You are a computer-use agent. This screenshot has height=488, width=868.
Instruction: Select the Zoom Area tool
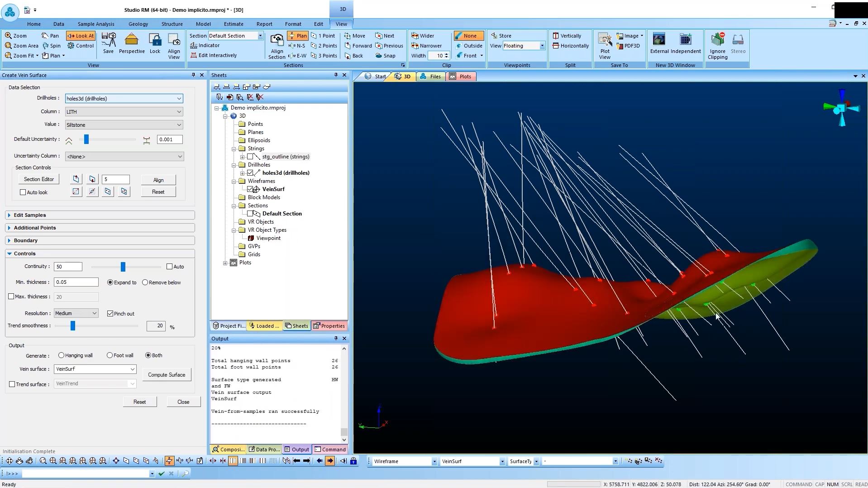[22, 46]
